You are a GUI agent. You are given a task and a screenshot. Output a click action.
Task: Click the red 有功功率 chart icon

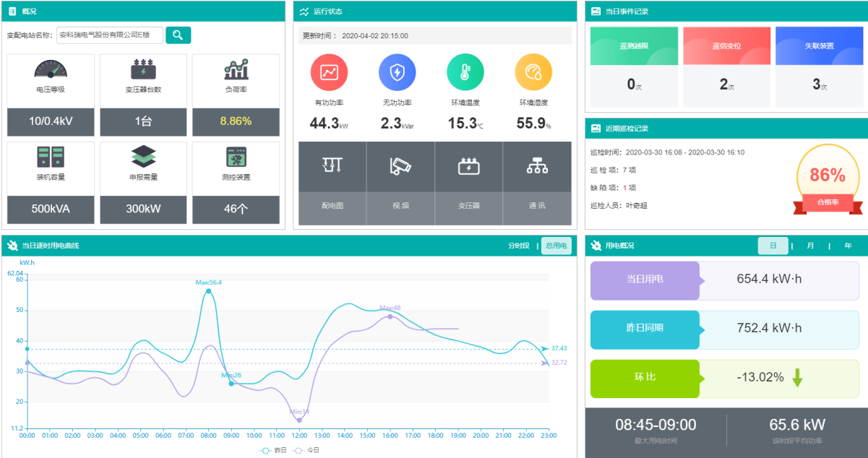click(329, 72)
